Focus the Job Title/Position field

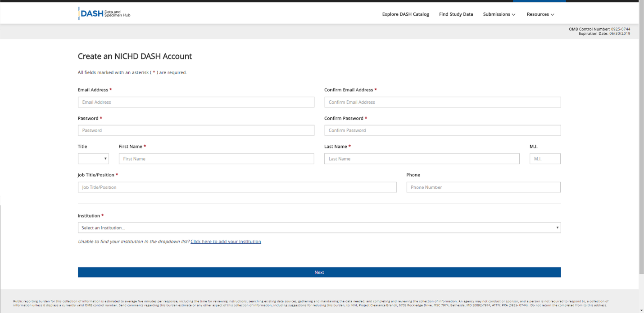[x=237, y=187]
